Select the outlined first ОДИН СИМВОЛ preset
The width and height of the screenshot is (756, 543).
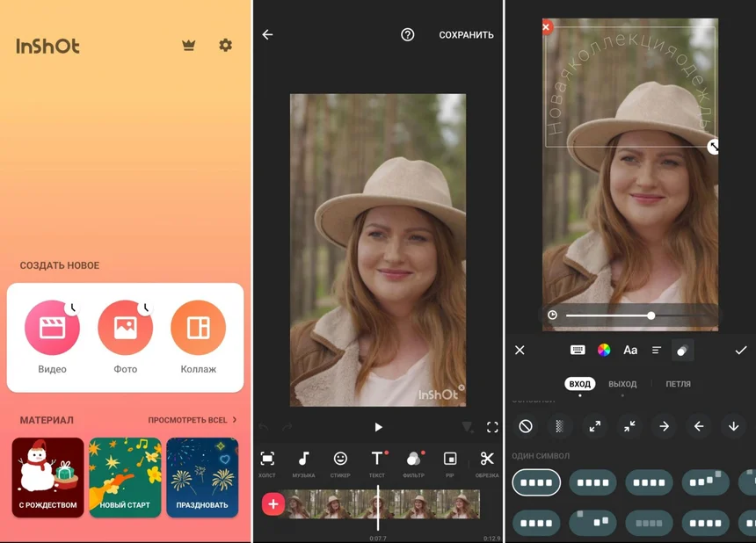(x=536, y=482)
